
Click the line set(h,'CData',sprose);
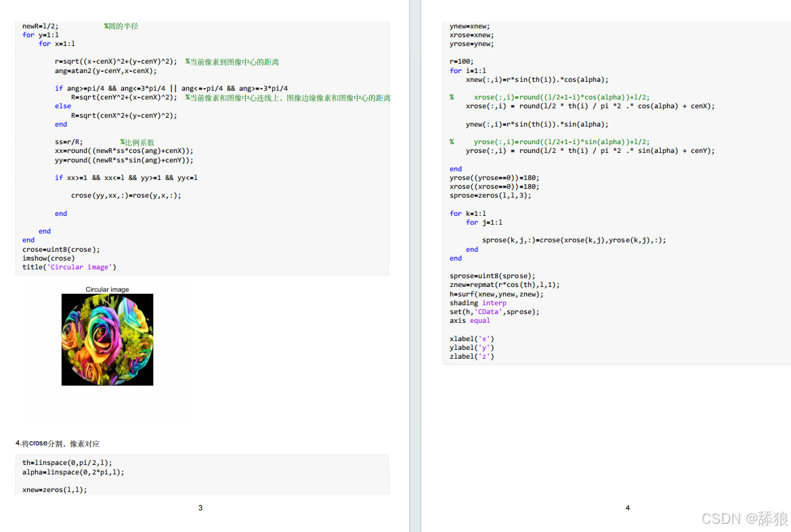tap(494, 312)
